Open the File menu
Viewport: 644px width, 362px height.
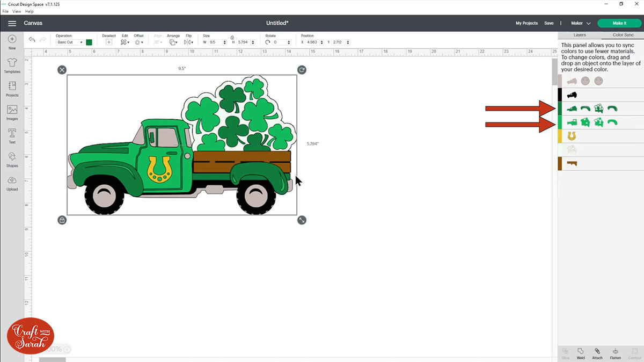pyautogui.click(x=5, y=11)
